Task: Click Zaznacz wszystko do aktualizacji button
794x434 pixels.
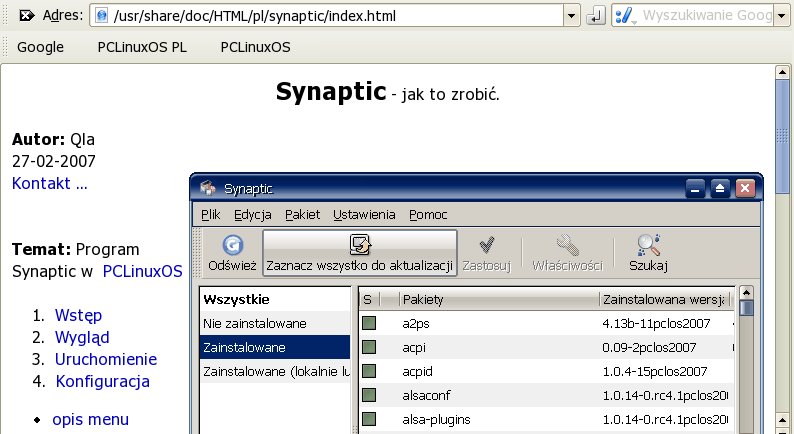Action: tap(360, 253)
